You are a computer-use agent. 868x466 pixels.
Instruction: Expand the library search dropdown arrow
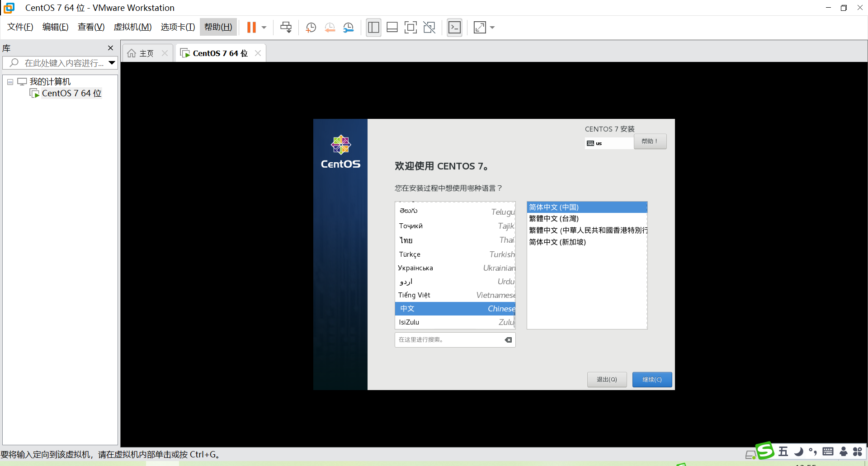coord(112,63)
